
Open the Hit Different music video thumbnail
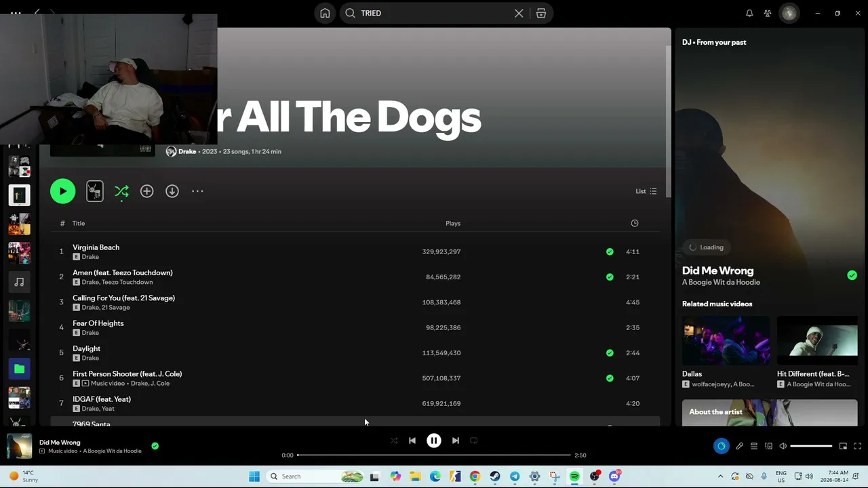[817, 341]
